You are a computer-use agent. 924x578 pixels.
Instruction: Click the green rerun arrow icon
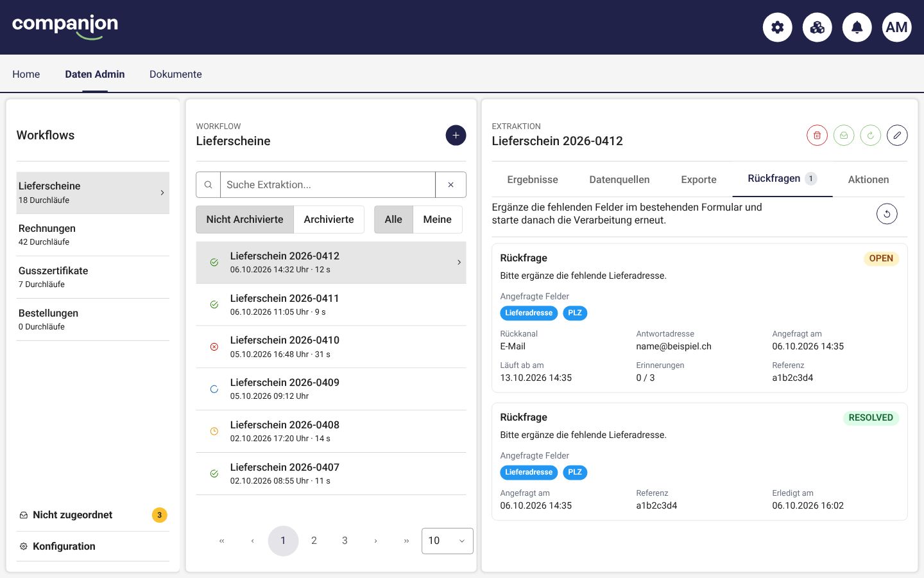pyautogui.click(x=870, y=136)
